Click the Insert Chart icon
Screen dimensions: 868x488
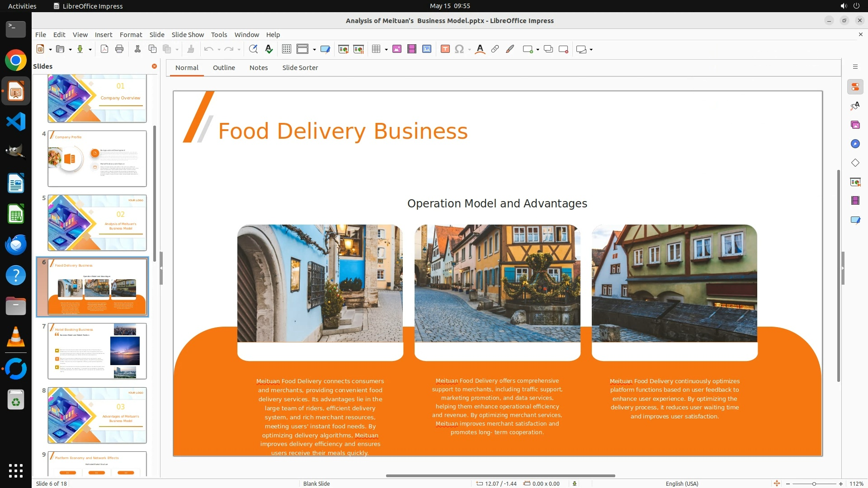427,49
